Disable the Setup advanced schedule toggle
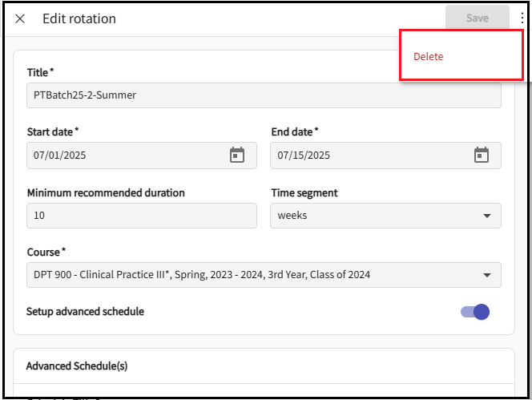 [475, 312]
